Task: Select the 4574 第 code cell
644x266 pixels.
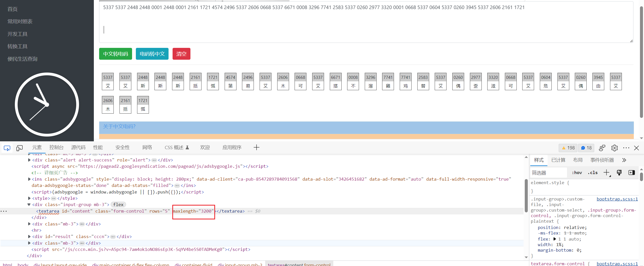Action: tap(230, 82)
